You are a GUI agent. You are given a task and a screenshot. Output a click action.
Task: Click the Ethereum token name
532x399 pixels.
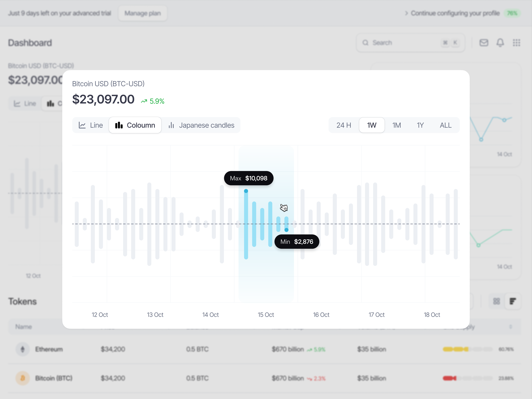click(x=49, y=349)
